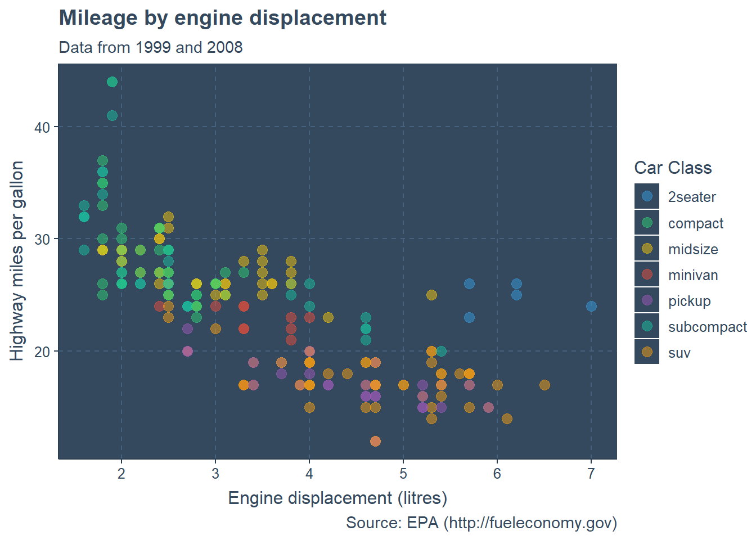Click the 'Data from 1999 and 2008' subtitle
Screen dimensions: 756x540
tap(151, 47)
